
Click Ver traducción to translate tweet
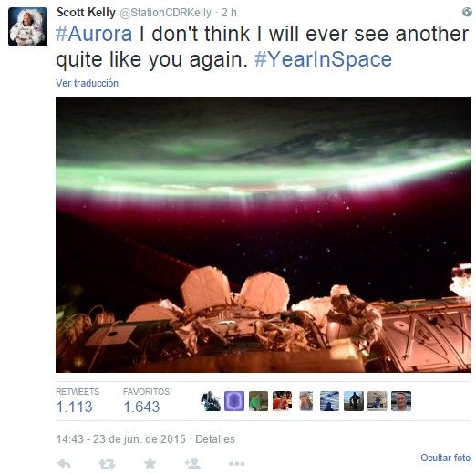[x=87, y=83]
